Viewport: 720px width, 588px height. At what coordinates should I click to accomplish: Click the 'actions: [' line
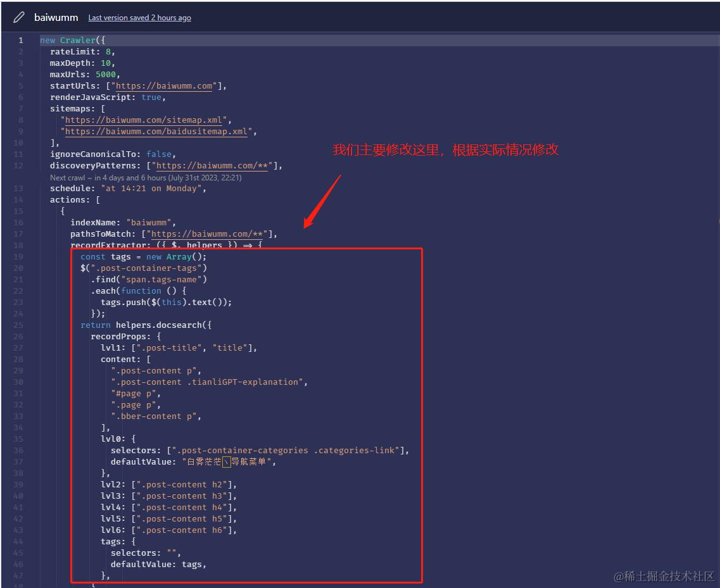75,199
